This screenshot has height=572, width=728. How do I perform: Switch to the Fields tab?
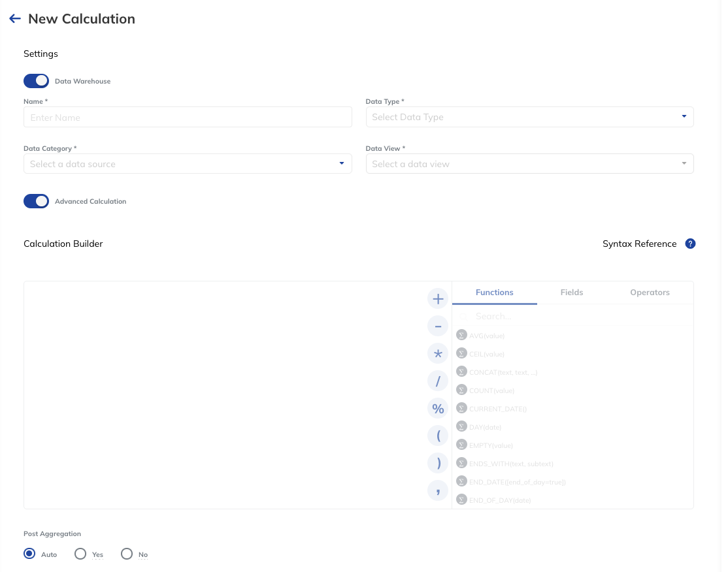pos(571,292)
